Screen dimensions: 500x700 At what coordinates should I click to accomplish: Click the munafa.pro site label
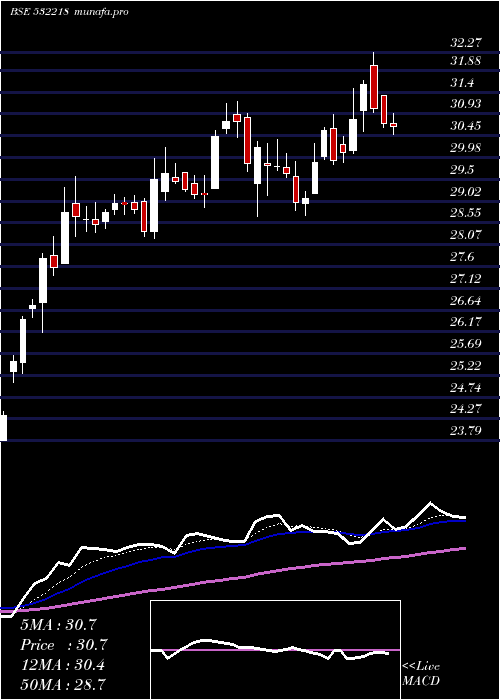102,12
